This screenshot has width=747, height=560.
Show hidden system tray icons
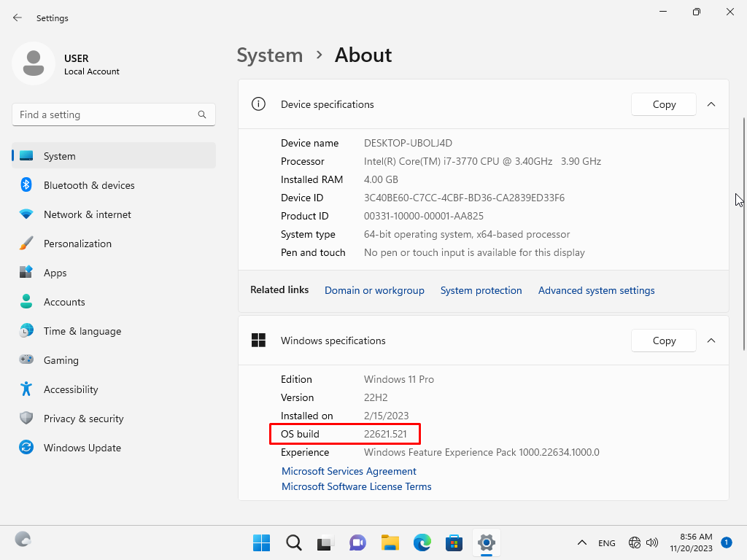[582, 542]
